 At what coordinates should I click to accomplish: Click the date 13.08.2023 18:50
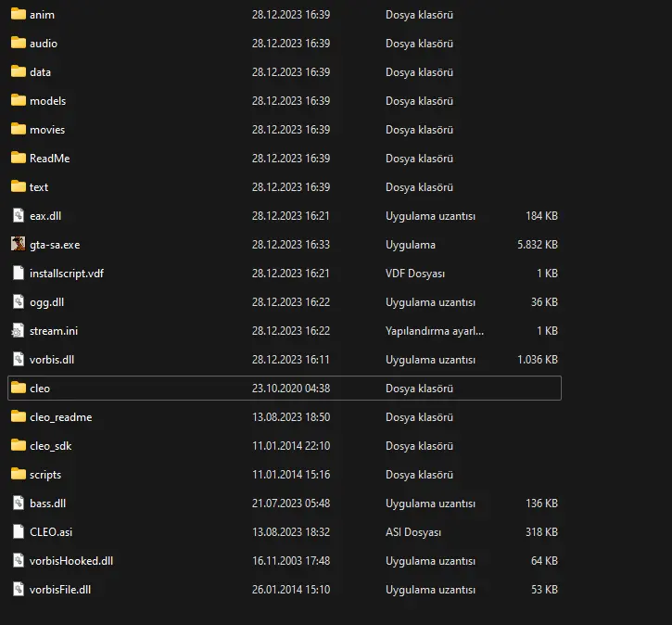(291, 417)
